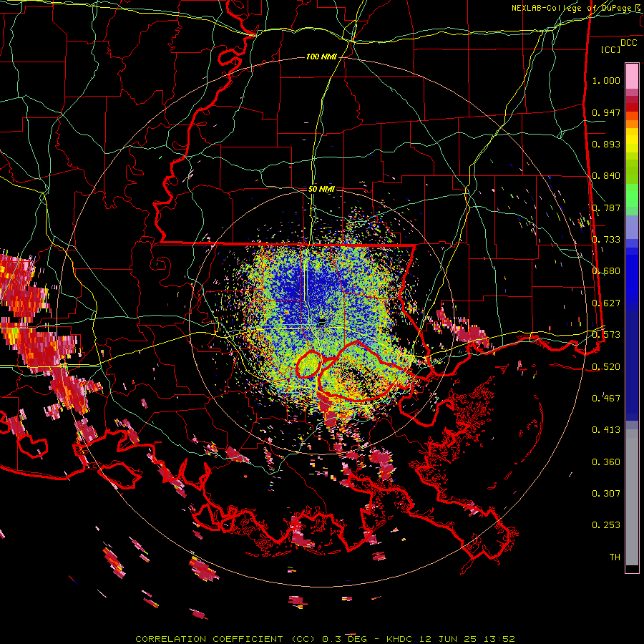Click the 12 JUN 25 13:52 timestamp
The image size is (644, 644).
click(467, 639)
